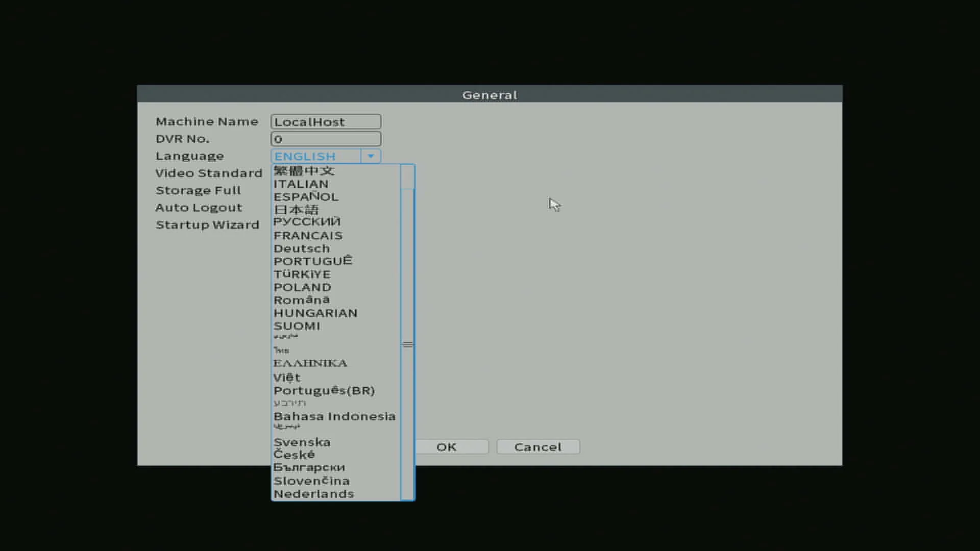Click the Machine Name input field

[326, 122]
